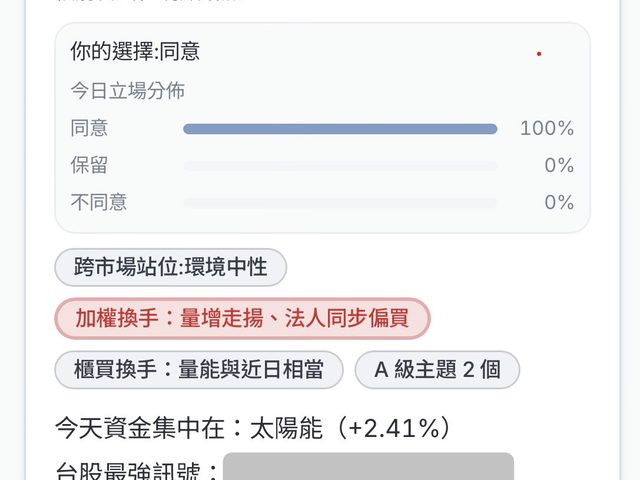The height and width of the screenshot is (480, 640).
Task: Open the 太陽能（+2.41%）fund concentration text
Action: pyautogui.click(x=351, y=428)
